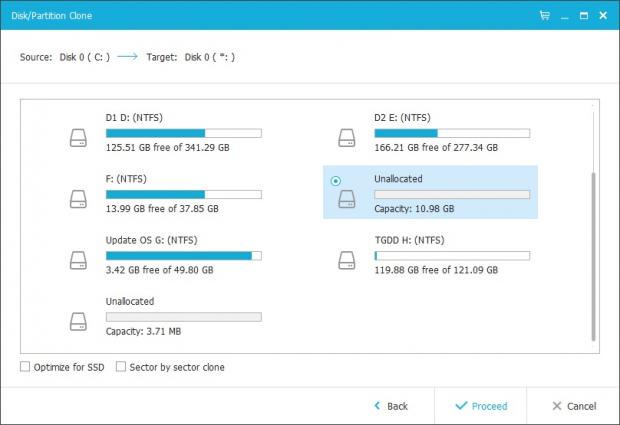Click the shopping cart icon in title bar
Viewport: 620px width, 425px height.
544,15
